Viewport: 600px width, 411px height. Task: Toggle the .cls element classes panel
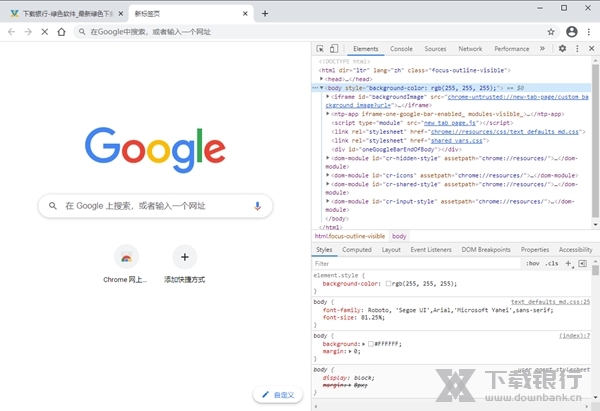(551, 263)
